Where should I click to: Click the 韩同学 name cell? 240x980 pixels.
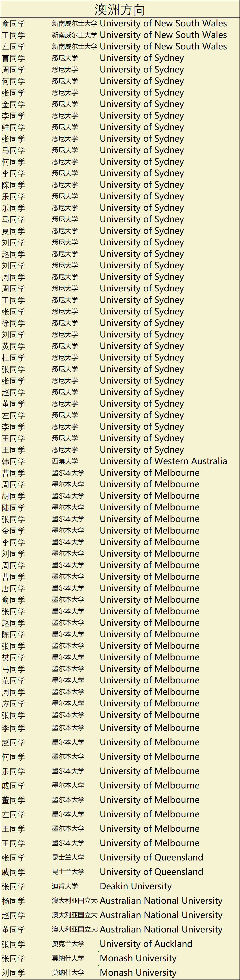pyautogui.click(x=13, y=462)
